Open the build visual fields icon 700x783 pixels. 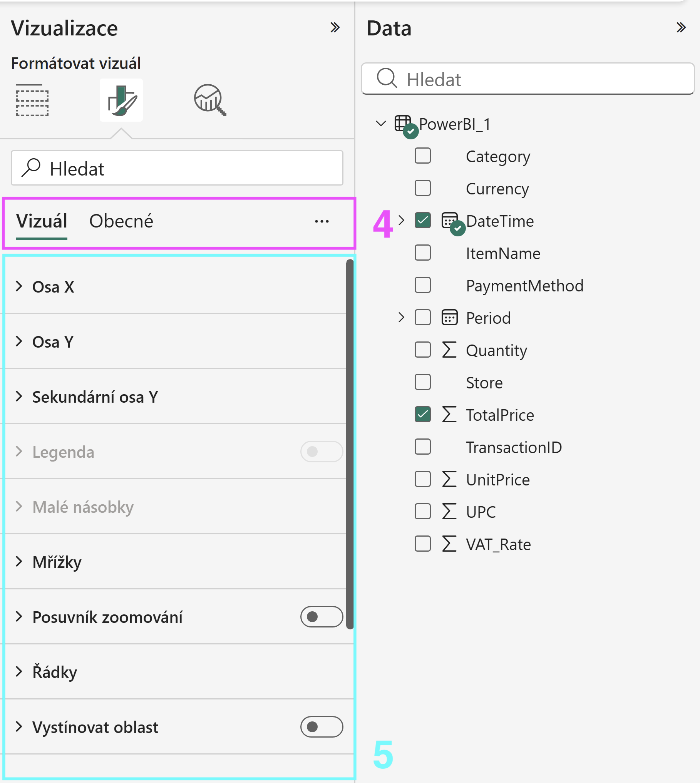[x=32, y=100]
